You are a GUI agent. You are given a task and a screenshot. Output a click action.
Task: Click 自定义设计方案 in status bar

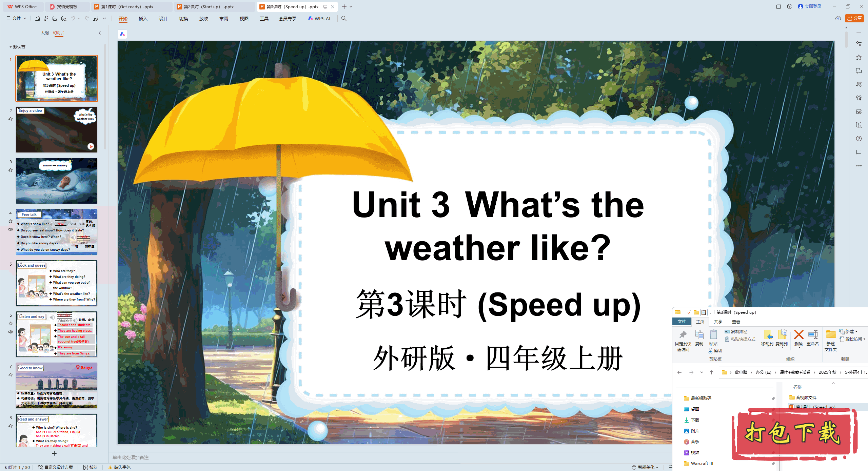[x=55, y=467]
